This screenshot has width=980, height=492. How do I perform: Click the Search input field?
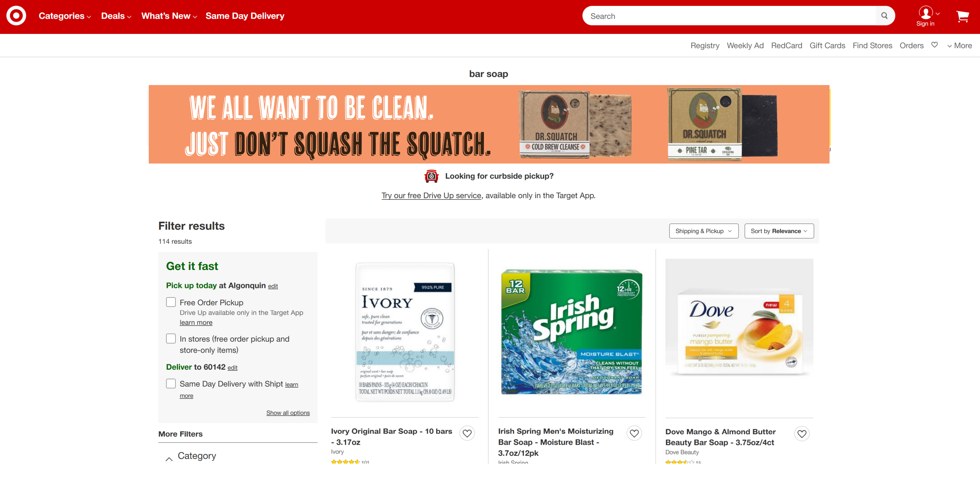tap(729, 16)
